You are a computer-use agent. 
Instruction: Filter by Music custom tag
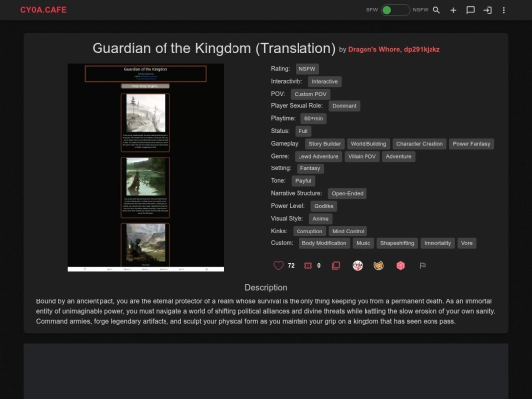[x=363, y=244]
